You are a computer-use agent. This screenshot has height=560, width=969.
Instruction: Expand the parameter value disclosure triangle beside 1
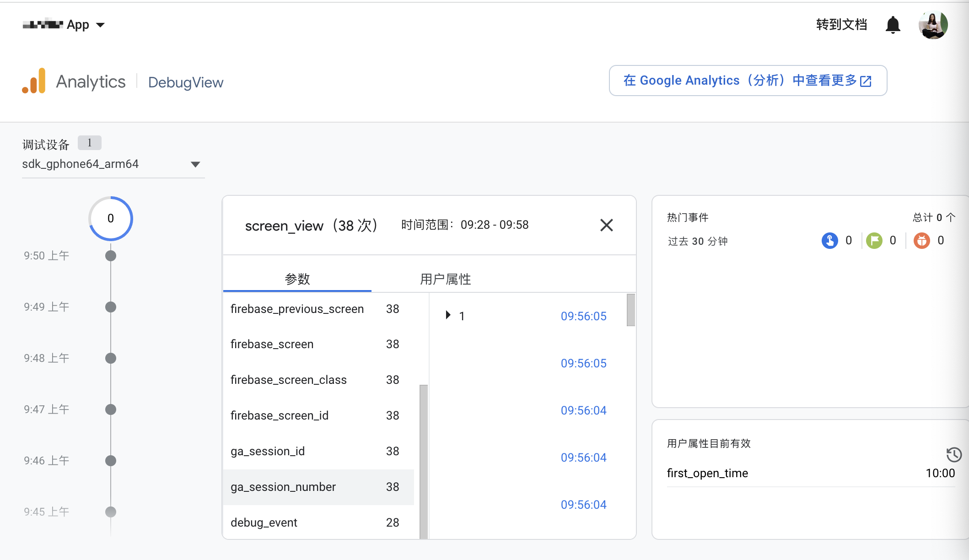click(447, 315)
